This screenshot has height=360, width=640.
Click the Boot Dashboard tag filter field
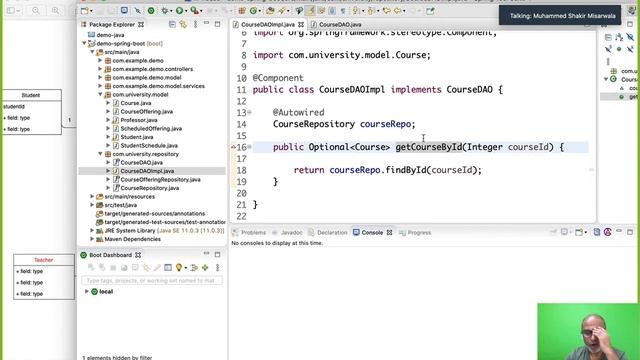click(152, 280)
